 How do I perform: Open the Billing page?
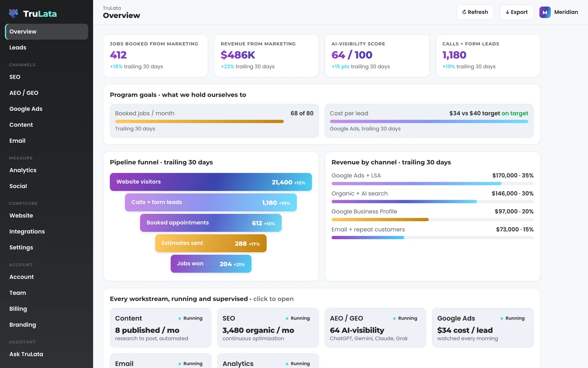(47, 309)
